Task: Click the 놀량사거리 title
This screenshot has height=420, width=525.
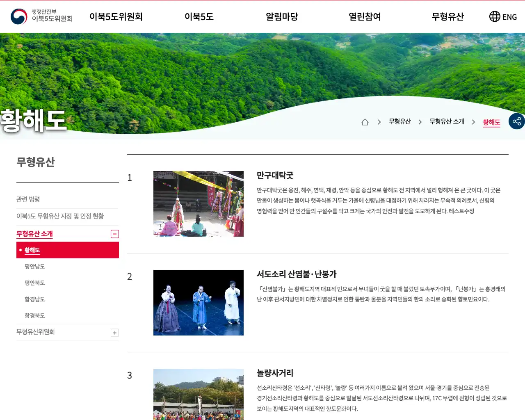Action: click(x=275, y=373)
